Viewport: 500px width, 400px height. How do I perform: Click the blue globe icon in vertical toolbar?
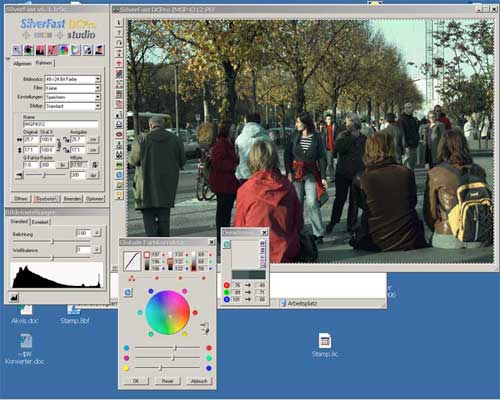coord(119,175)
